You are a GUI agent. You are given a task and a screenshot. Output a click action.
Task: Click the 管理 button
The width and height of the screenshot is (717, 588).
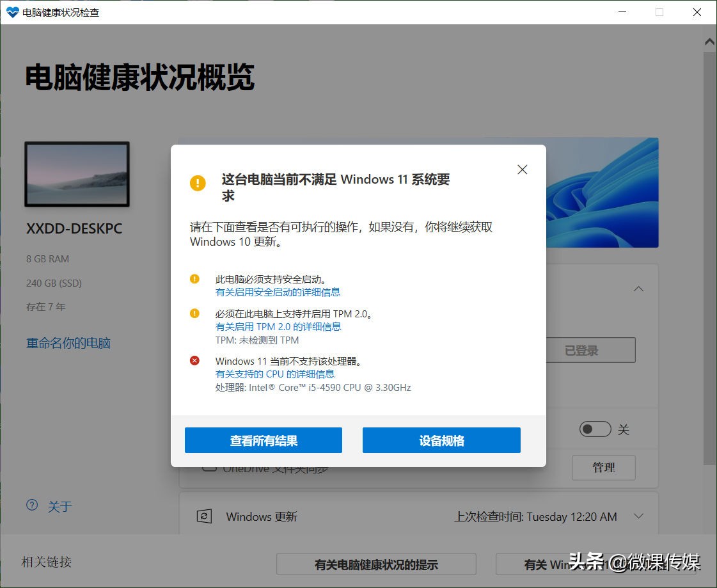click(x=603, y=468)
